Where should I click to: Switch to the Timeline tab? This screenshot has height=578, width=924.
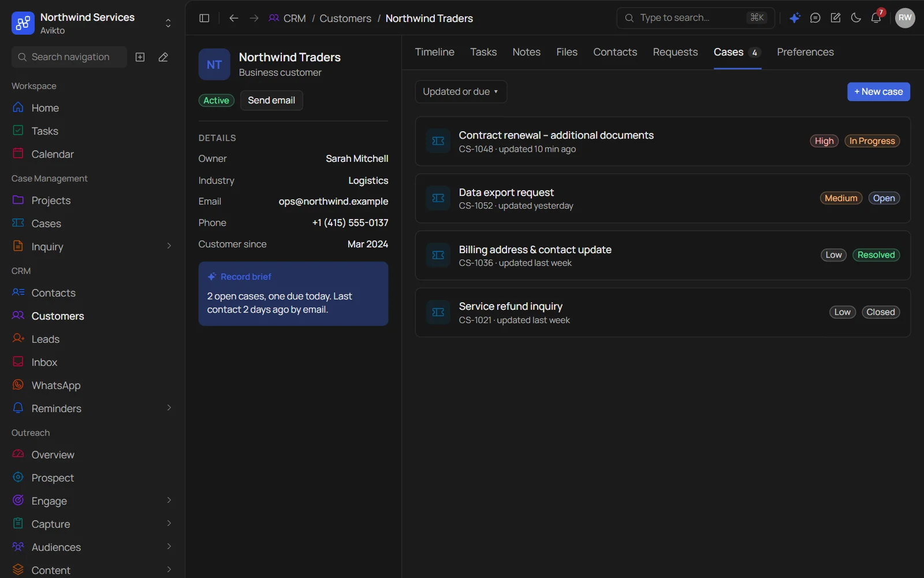(x=434, y=52)
